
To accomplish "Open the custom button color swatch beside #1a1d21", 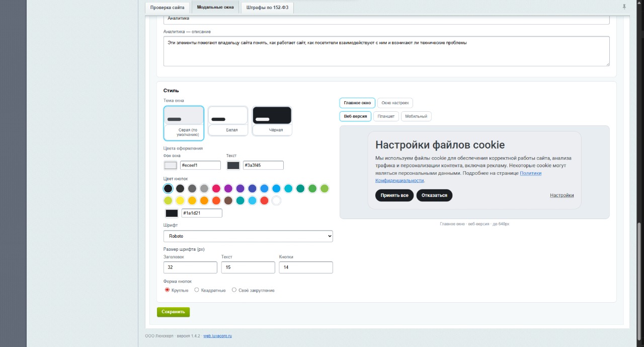I will [172, 213].
